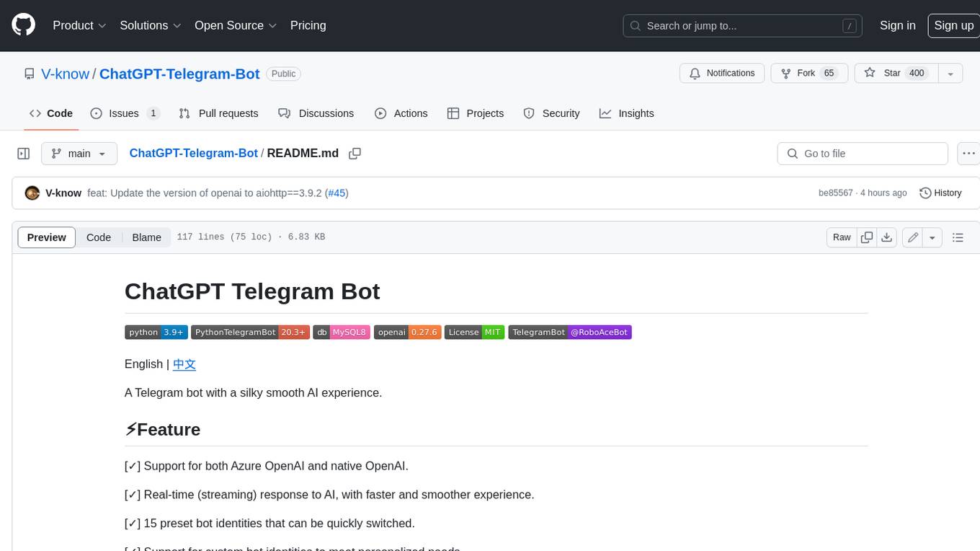The image size is (980, 551).
Task: Open the Pull requests tab
Action: 218,113
